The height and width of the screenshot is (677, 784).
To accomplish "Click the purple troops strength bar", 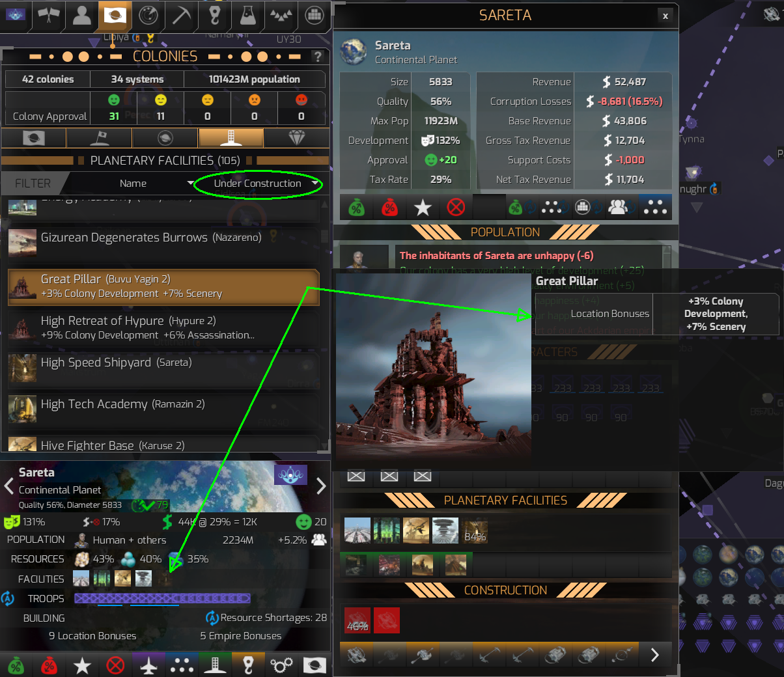I will click(162, 598).
